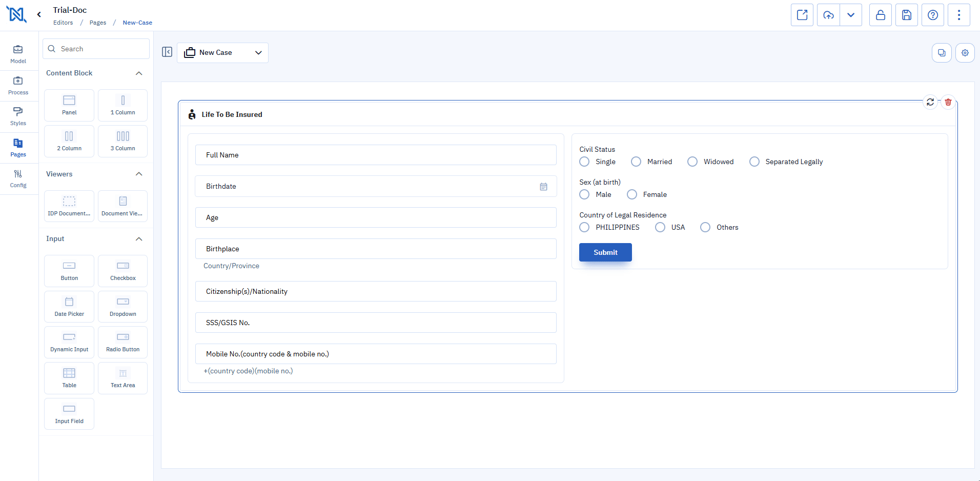Click the refresh icon on the panel
Image resolution: width=980 pixels, height=481 pixels.
pyautogui.click(x=930, y=102)
